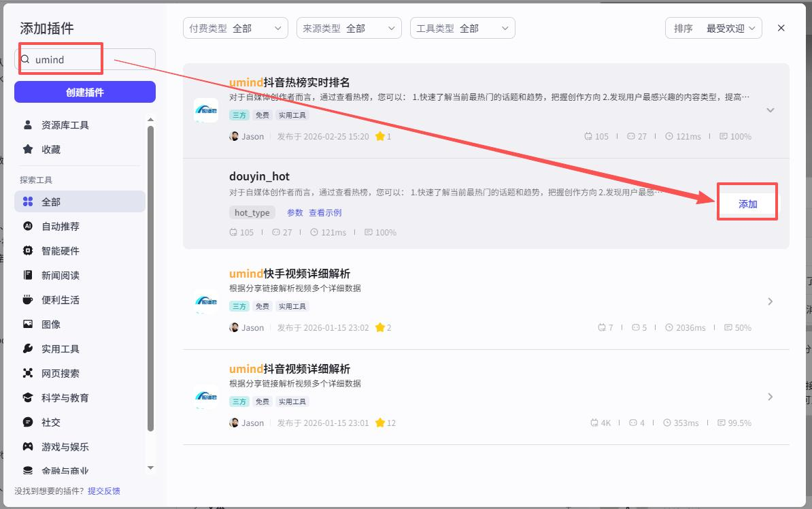Click the 4K usage count icon
The height and width of the screenshot is (509, 812).
click(x=594, y=423)
